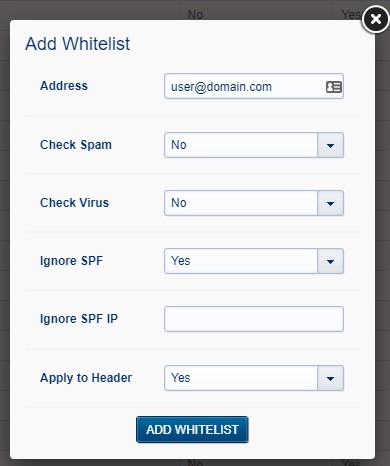Viewport: 390px width, 466px height.
Task: Click the Address input field
Action: [x=254, y=86]
